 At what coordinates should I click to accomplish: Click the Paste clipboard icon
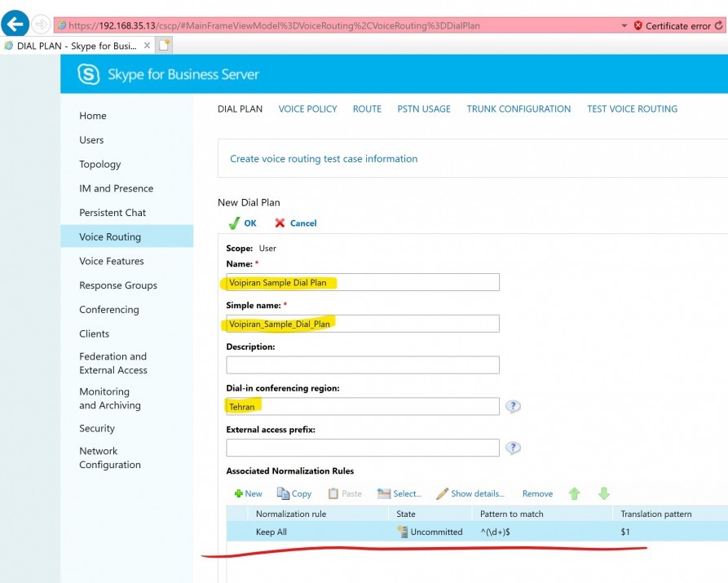pos(333,493)
